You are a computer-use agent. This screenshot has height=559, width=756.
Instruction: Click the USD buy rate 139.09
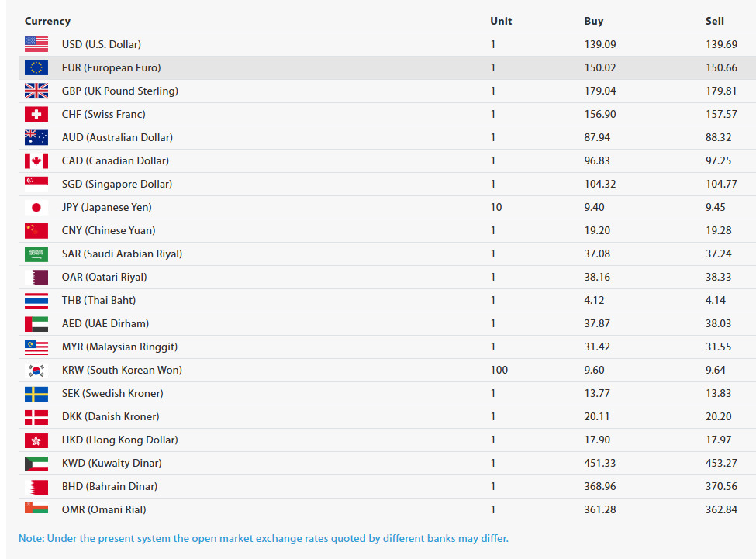(x=600, y=44)
